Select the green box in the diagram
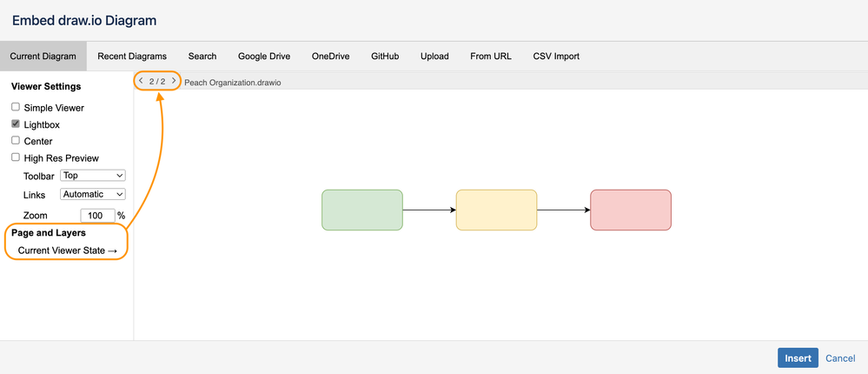The image size is (868, 374). (x=362, y=210)
